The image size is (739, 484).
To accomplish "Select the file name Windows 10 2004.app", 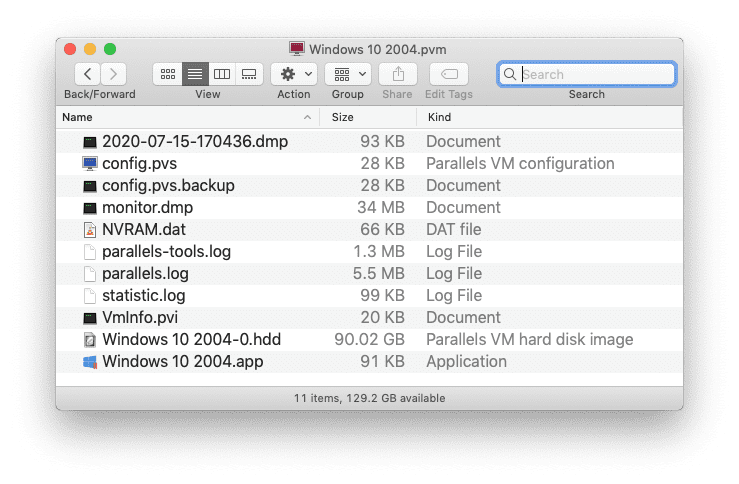I will coord(183,361).
